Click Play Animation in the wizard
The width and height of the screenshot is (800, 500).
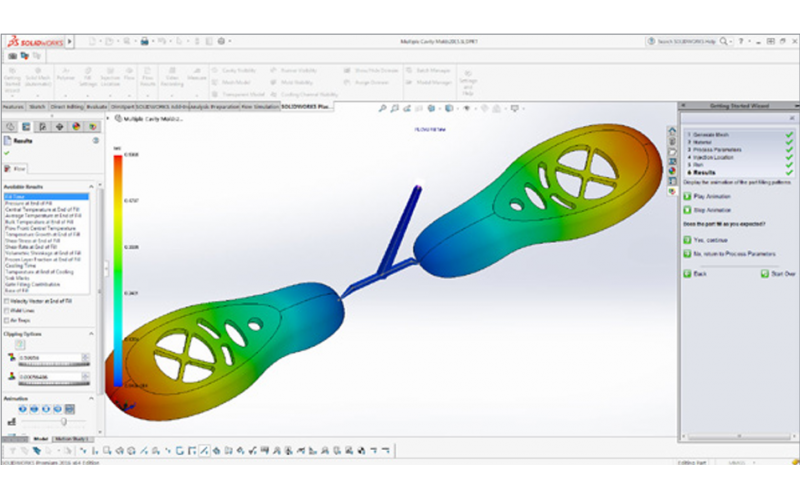(707, 196)
